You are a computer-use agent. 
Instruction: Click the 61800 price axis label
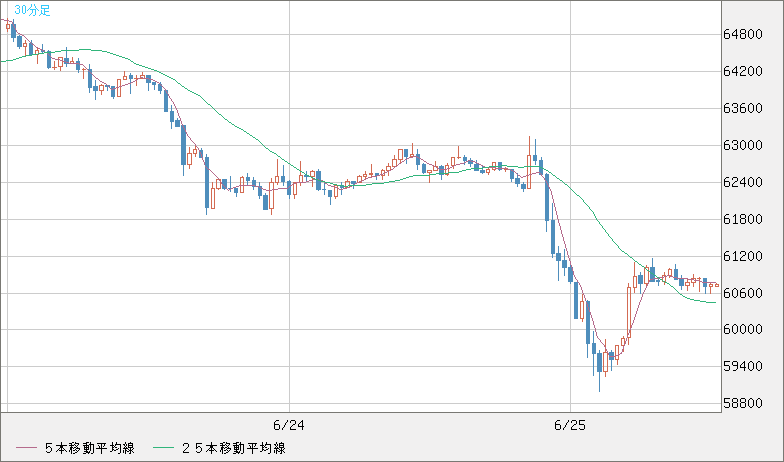point(743,220)
